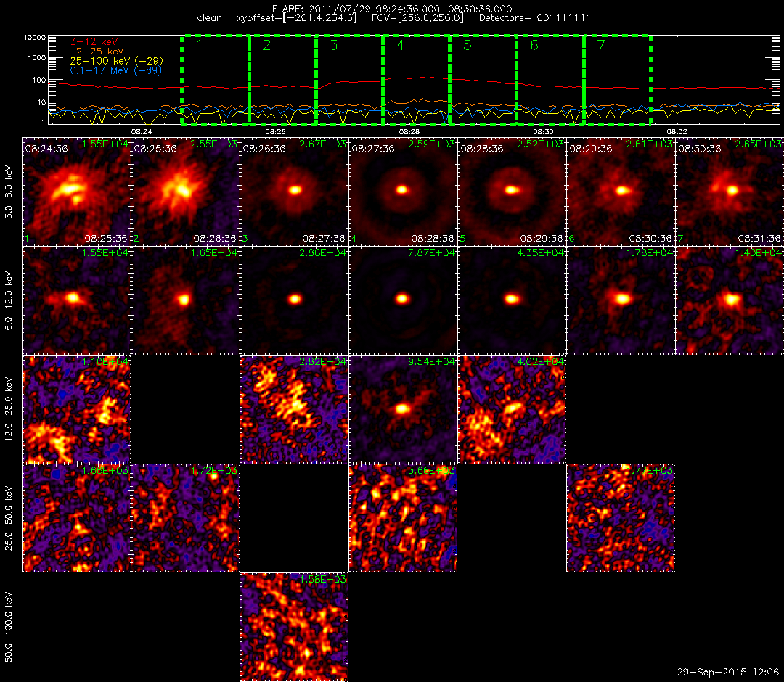
Task: Select interval number 3 in the light curve
Action: point(349,80)
